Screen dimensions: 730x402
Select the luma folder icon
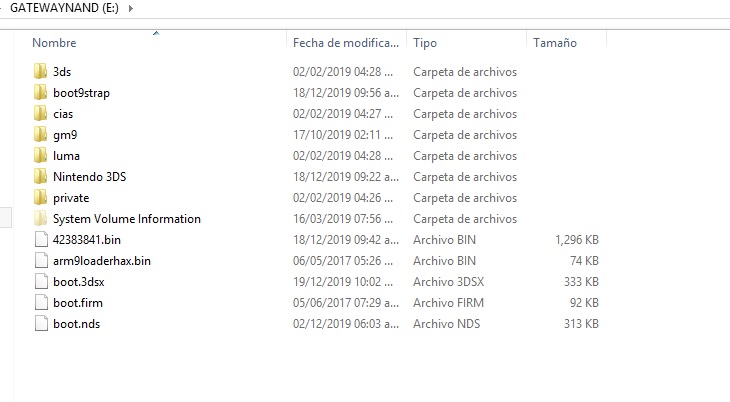(x=41, y=155)
